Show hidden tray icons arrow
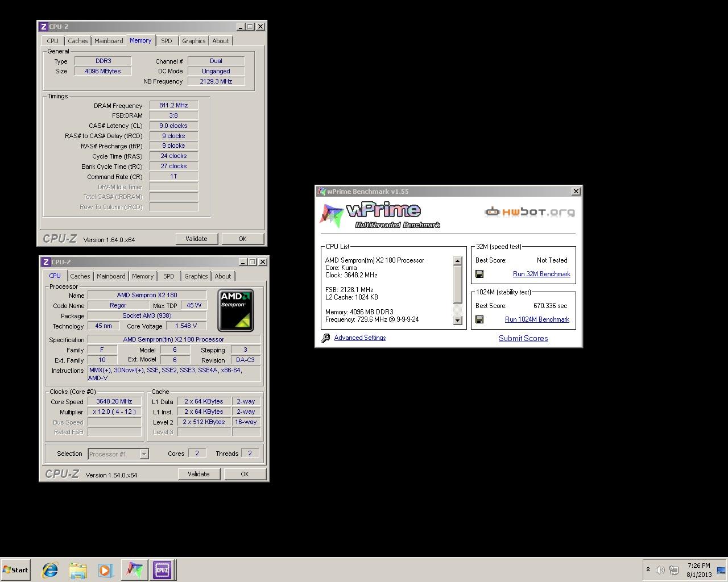Image resolution: width=728 pixels, height=582 pixels. point(648,569)
